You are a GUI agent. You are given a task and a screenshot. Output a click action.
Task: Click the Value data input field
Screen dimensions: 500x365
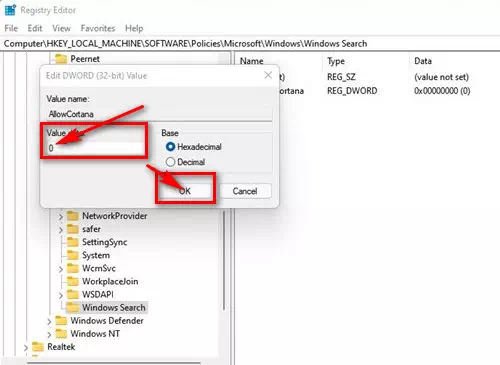[95, 148]
